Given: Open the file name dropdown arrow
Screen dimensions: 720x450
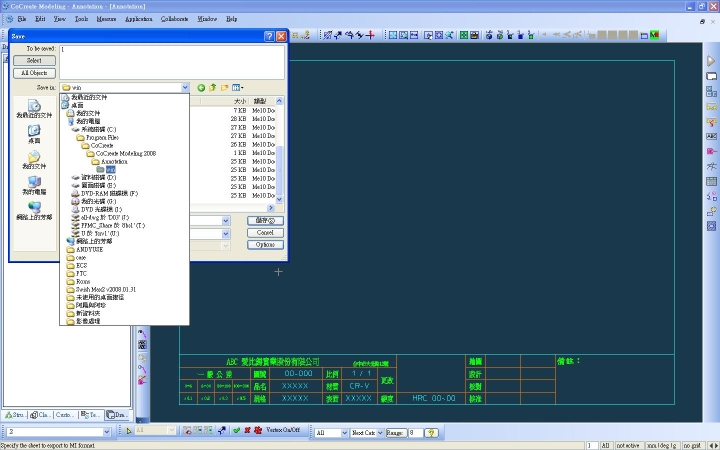Looking at the screenshot, I should point(225,221).
